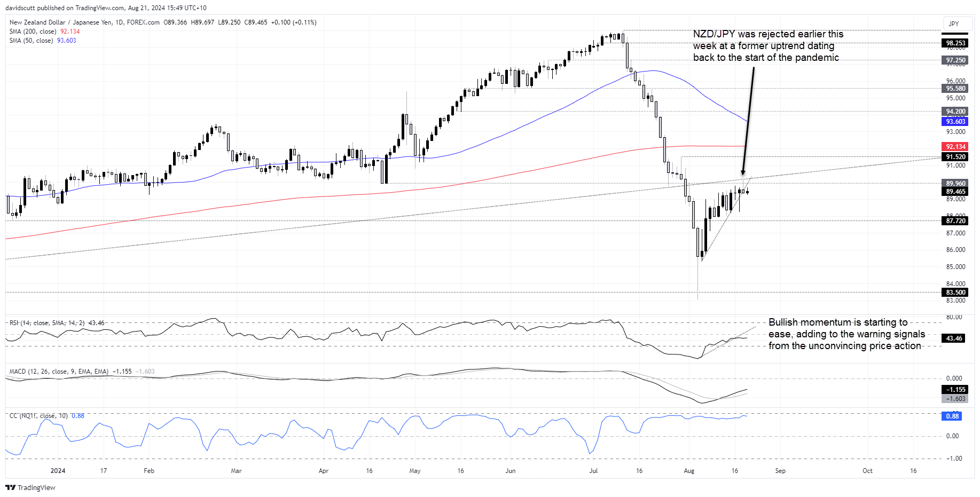Screen dimensions: 980x497
Task: Click the 95.000 tick on the price axis
Action: (x=956, y=98)
